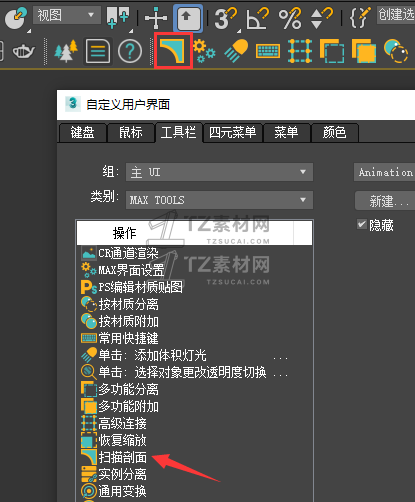Click the volume light icon in toolbar
The image size is (415, 502).
(x=236, y=51)
